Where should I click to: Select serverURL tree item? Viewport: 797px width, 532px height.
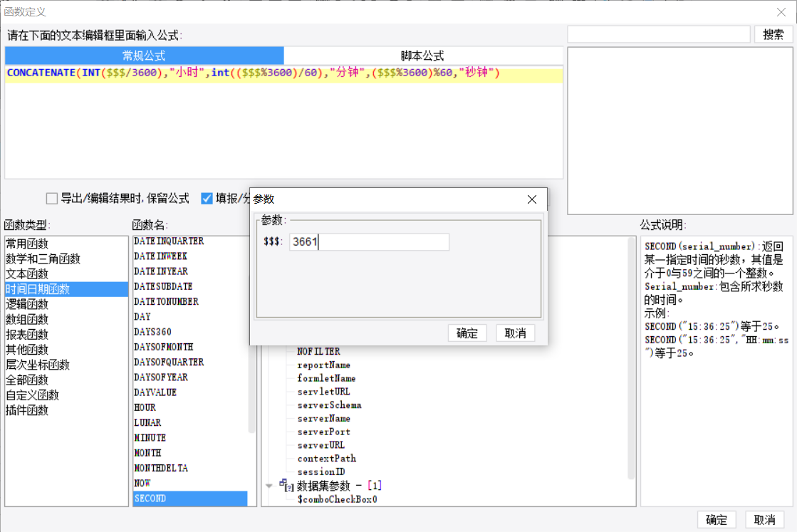point(321,445)
